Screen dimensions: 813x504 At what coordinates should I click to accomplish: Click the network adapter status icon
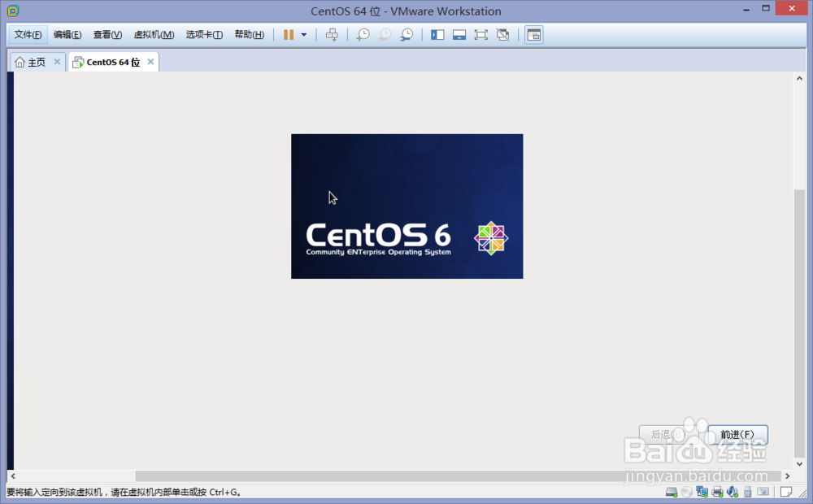(x=702, y=492)
